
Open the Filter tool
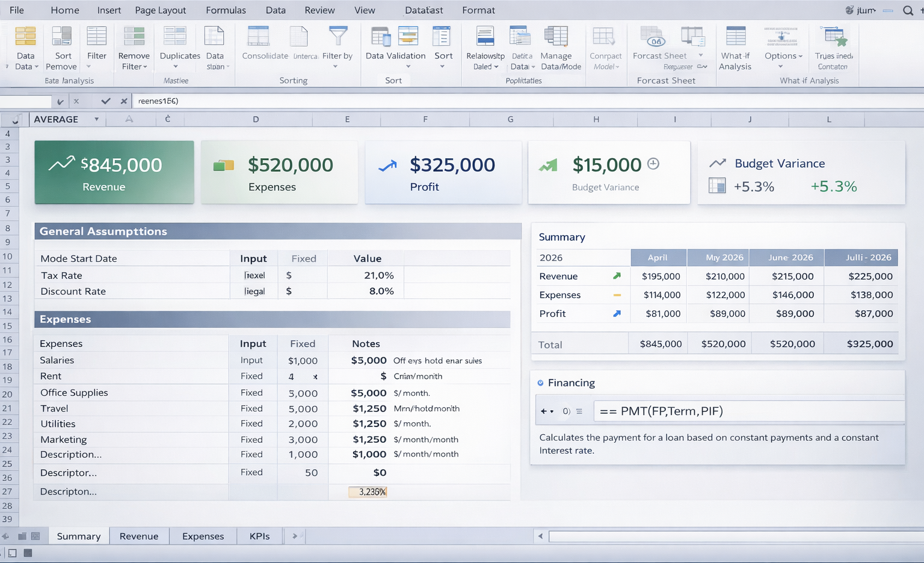96,45
